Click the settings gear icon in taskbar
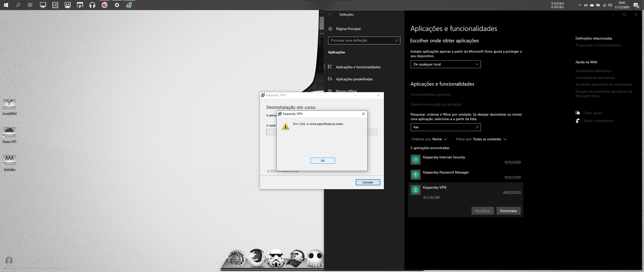Screen dimensions: 644x272 point(117,5)
